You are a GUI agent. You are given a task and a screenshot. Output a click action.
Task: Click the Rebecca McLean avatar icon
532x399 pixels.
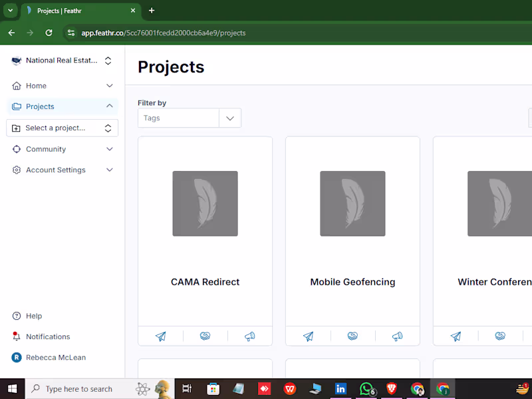pos(16,358)
